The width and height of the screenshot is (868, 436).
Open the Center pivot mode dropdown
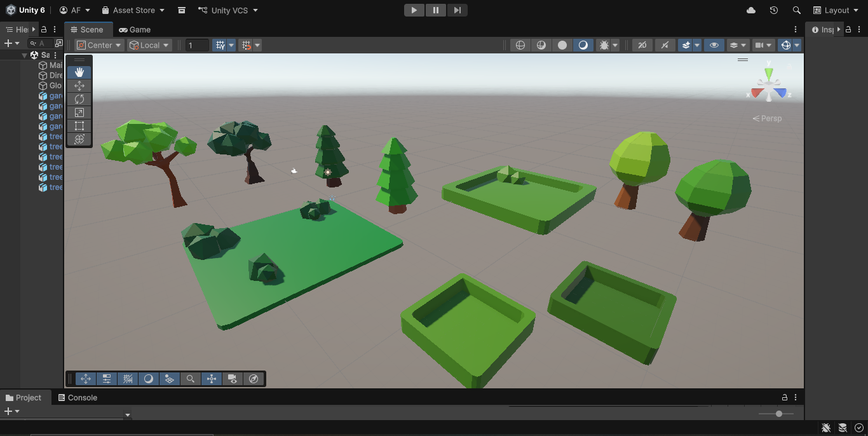[x=99, y=45]
